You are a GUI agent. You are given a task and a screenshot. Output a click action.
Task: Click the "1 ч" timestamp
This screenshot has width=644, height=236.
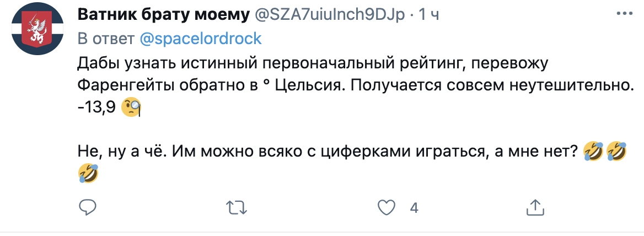tap(429, 15)
